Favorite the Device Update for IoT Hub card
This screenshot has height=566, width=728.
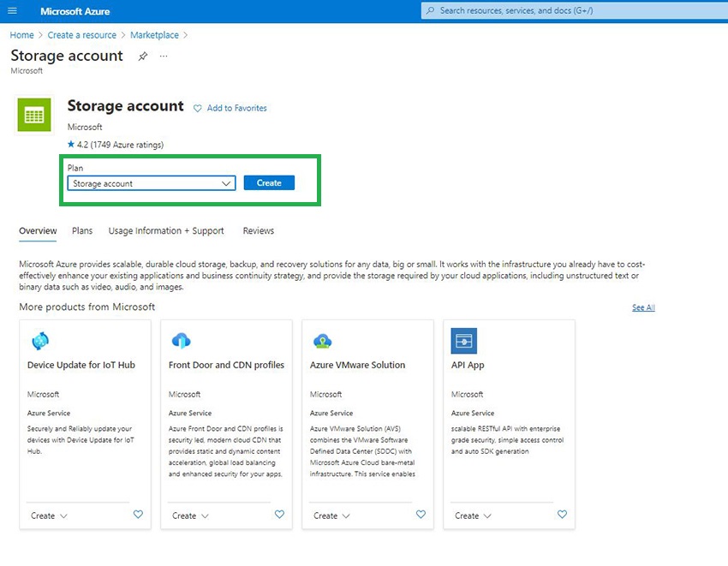point(138,515)
